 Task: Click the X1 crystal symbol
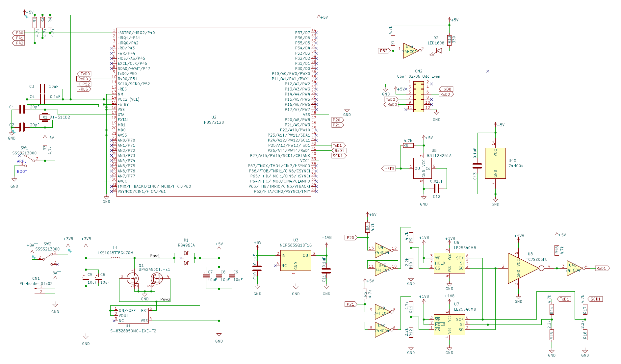(x=45, y=117)
